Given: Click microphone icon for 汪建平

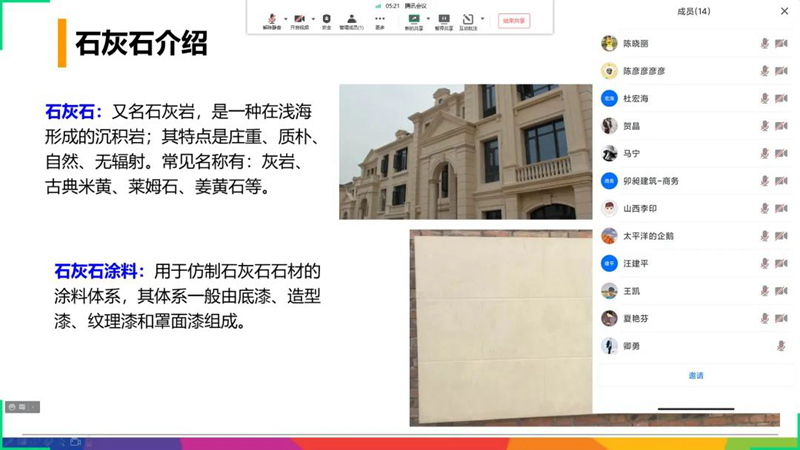Looking at the screenshot, I should pos(765,263).
